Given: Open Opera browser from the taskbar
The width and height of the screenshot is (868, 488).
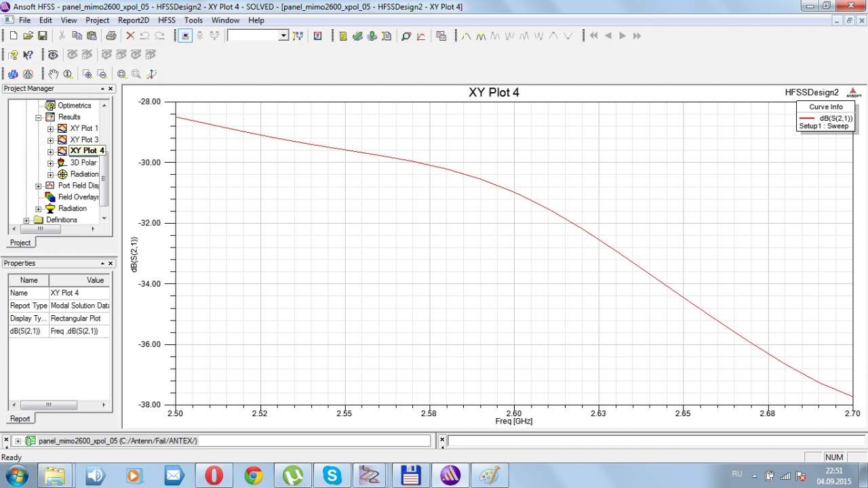Looking at the screenshot, I should pos(214,475).
